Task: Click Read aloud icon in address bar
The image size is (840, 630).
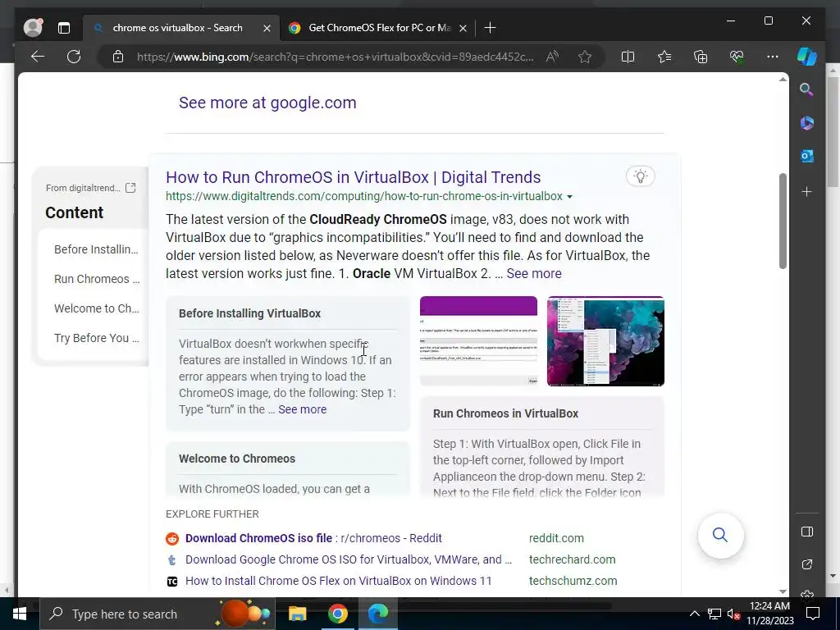Action: coord(552,57)
